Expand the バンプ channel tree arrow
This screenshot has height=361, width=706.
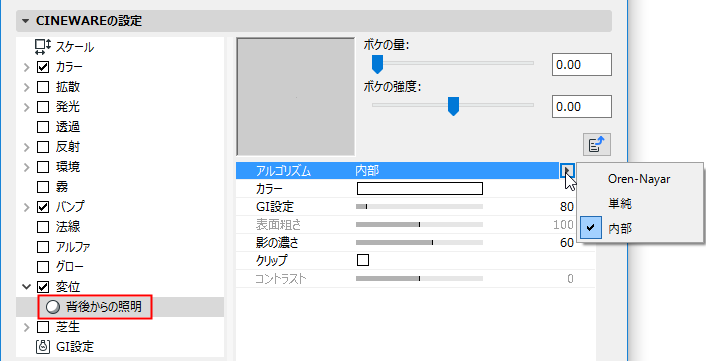[x=27, y=207]
